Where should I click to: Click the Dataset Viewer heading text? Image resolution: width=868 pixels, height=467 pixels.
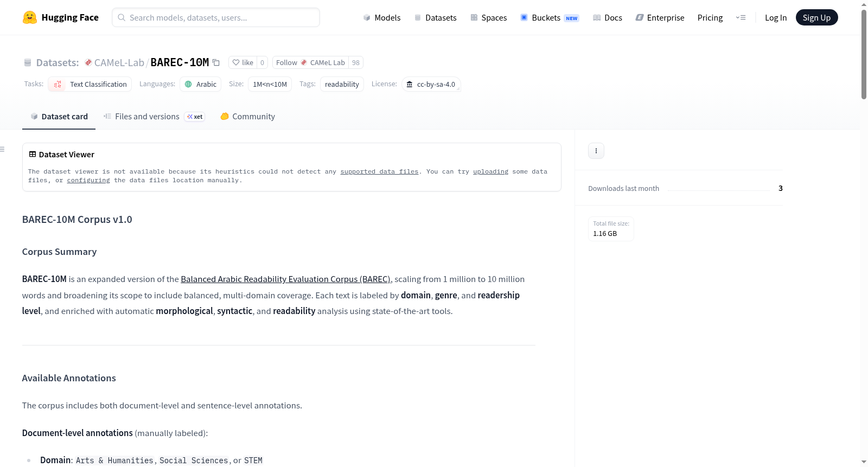click(66, 155)
